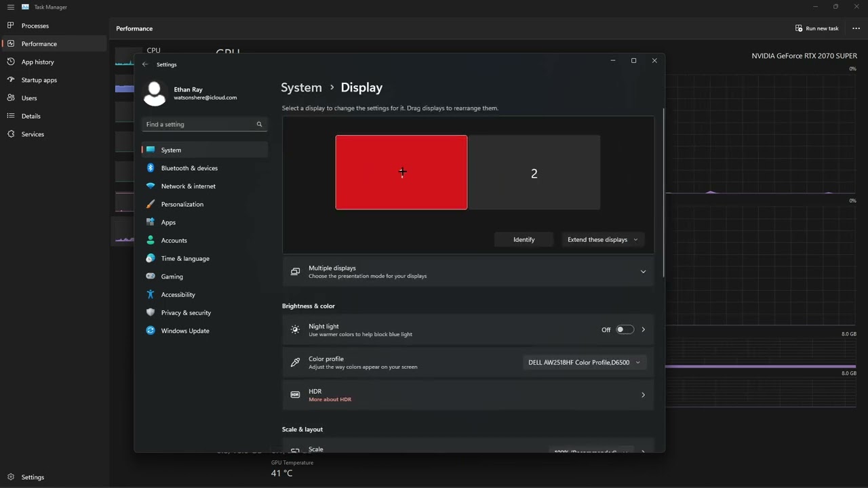Click the Bluetooth & devices icon
Image resolution: width=868 pixels, height=488 pixels.
point(151,168)
